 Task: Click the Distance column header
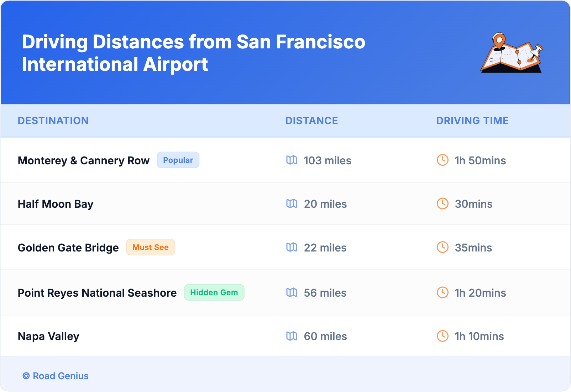click(311, 121)
